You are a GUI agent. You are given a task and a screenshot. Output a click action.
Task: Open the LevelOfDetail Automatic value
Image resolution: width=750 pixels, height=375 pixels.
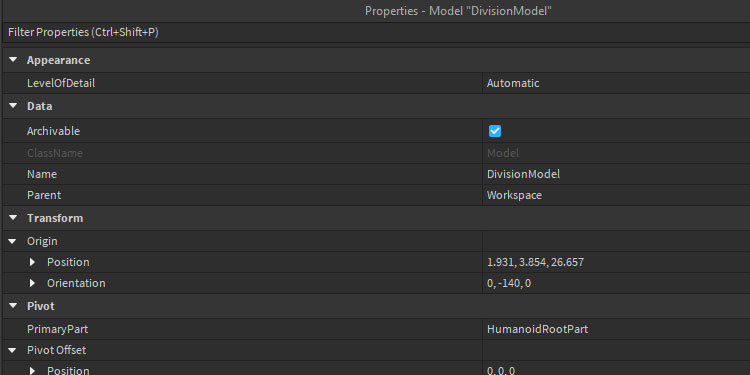(x=616, y=83)
